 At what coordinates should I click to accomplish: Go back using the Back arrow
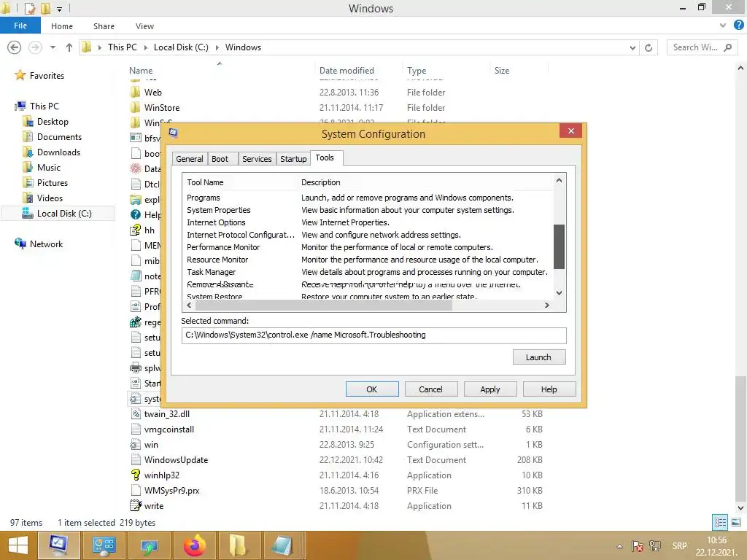(x=15, y=47)
